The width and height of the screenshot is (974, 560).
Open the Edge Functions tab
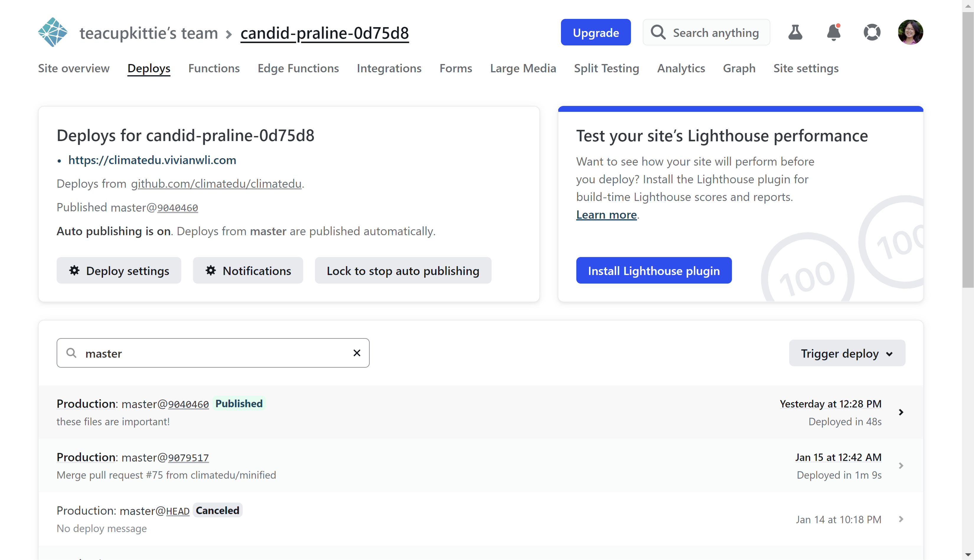click(298, 68)
